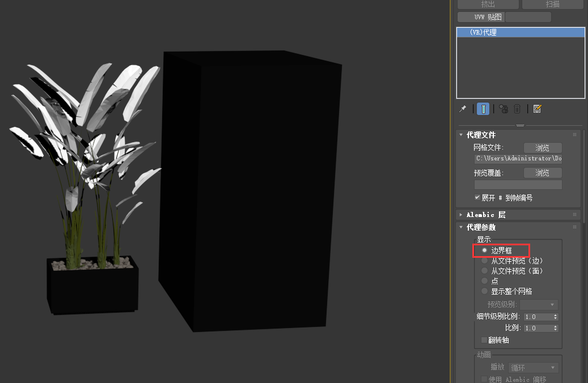This screenshot has width=588, height=383.
Task: Enable the 翻转轴 checkbox
Action: [484, 340]
